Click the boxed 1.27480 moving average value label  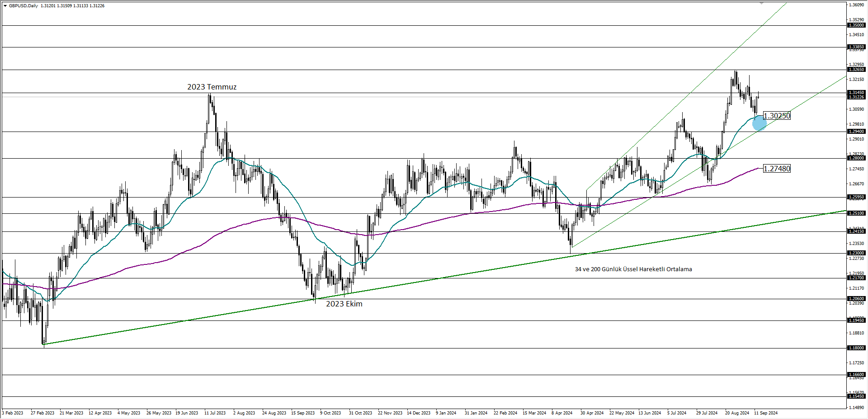777,169
